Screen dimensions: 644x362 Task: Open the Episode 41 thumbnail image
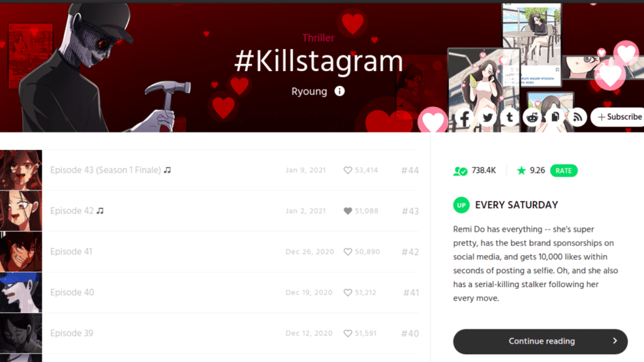(x=21, y=251)
